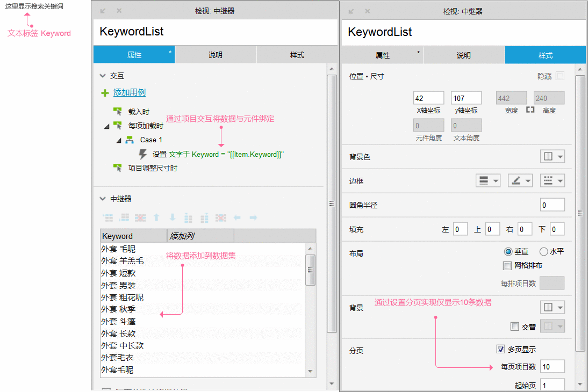Image resolution: width=588 pixels, height=392 pixels.
Task: Select the 垂直 layout radio button
Action: (508, 251)
